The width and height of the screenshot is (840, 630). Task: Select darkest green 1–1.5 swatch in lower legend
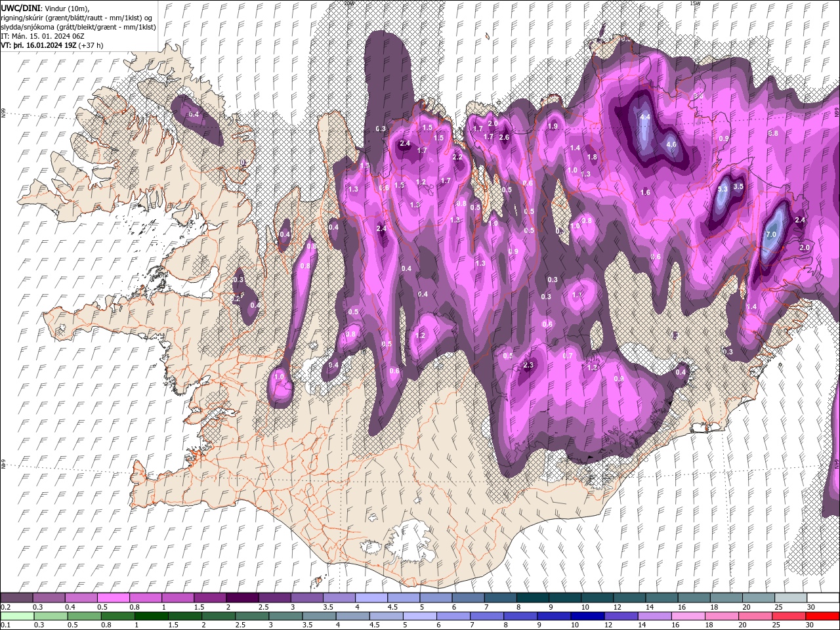(151, 616)
